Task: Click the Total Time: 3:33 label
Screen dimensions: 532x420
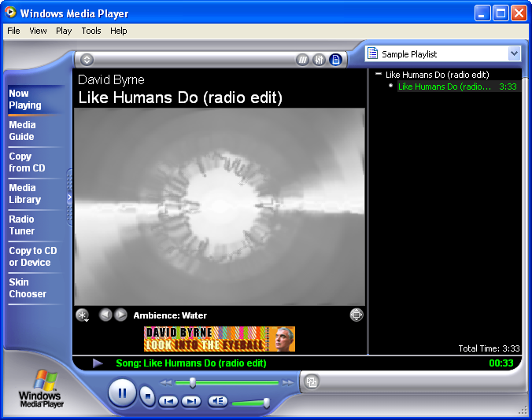Action: pos(489,348)
